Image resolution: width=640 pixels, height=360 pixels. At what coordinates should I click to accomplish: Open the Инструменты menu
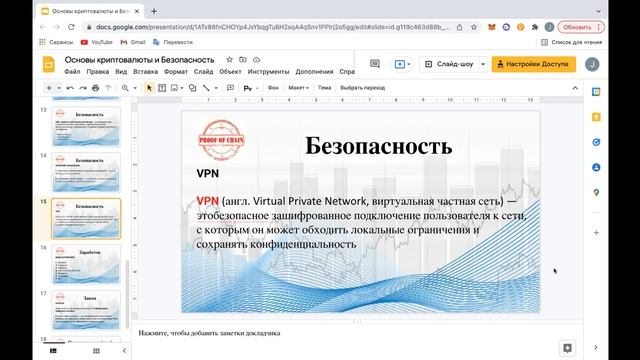coord(268,71)
